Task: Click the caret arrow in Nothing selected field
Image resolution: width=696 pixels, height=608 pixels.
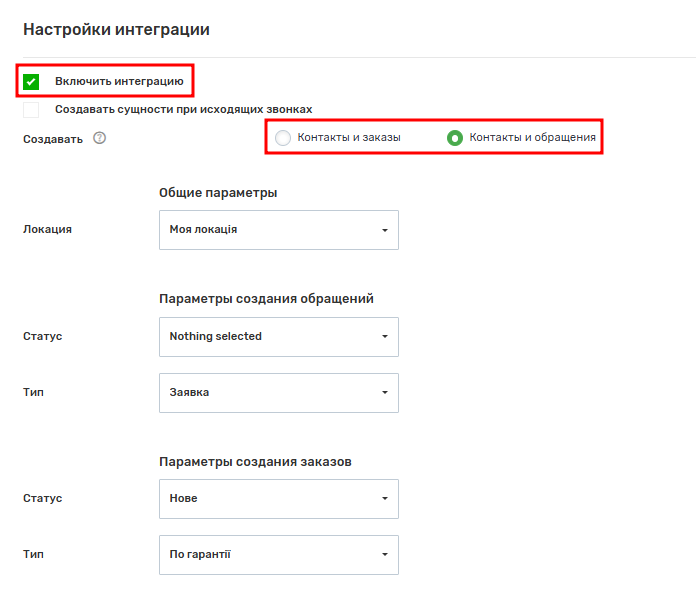Action: coord(384,337)
